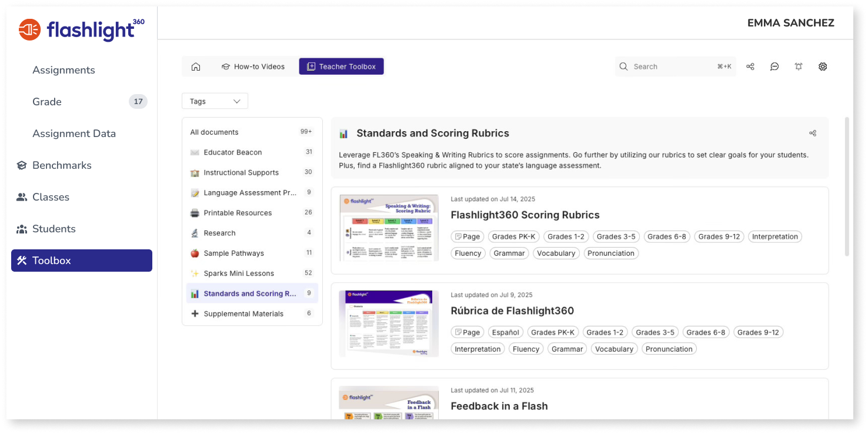Click the Research microscope icon
868x434 pixels.
(x=195, y=233)
